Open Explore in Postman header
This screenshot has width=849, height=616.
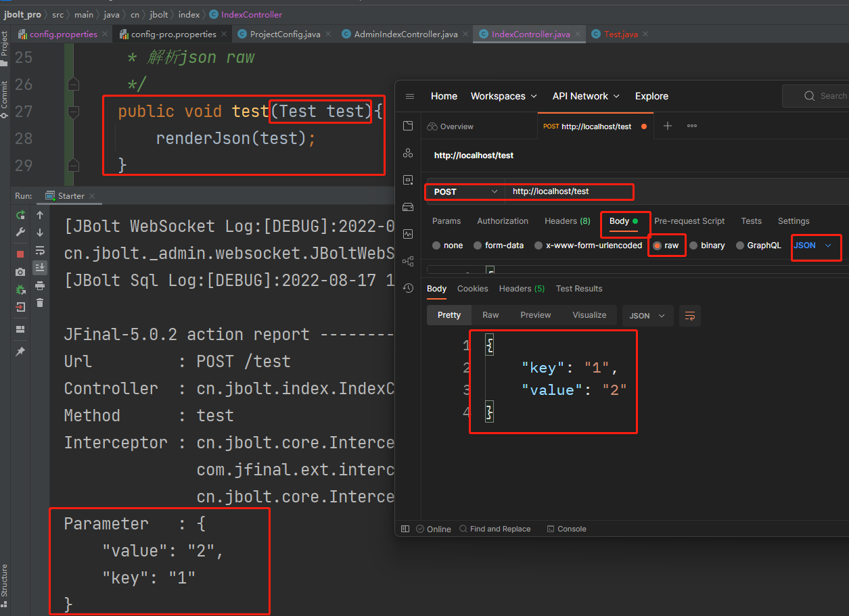[x=651, y=96]
